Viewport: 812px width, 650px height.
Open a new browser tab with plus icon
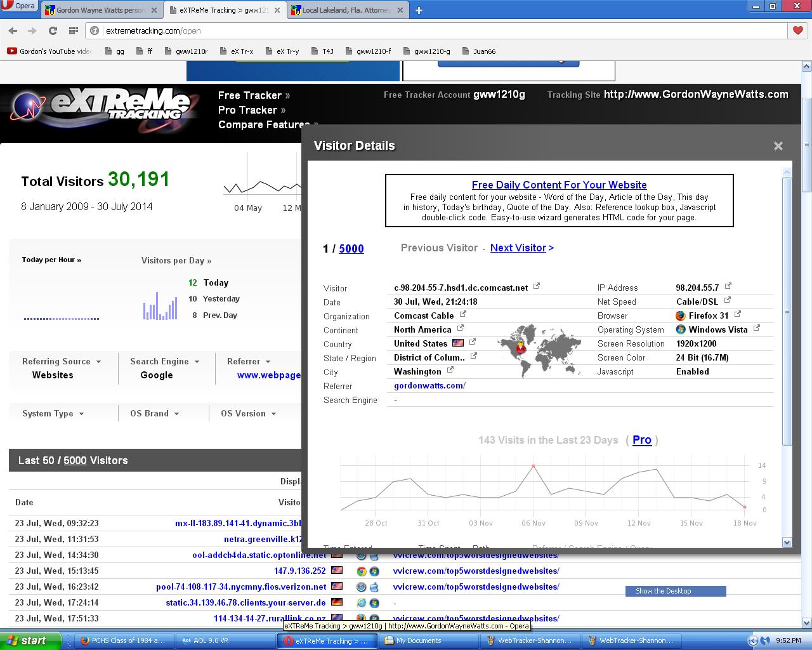419,10
